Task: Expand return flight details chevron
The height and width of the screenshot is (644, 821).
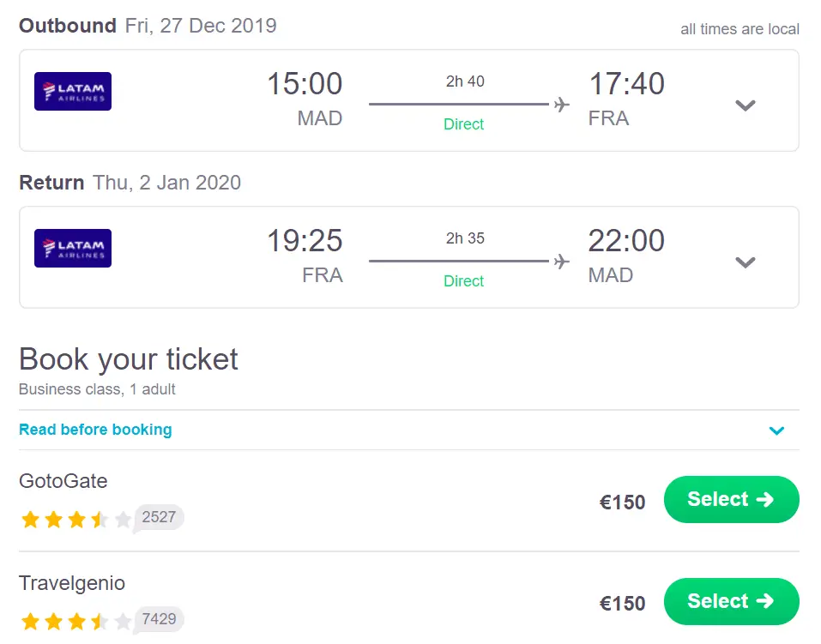Action: coord(746,262)
